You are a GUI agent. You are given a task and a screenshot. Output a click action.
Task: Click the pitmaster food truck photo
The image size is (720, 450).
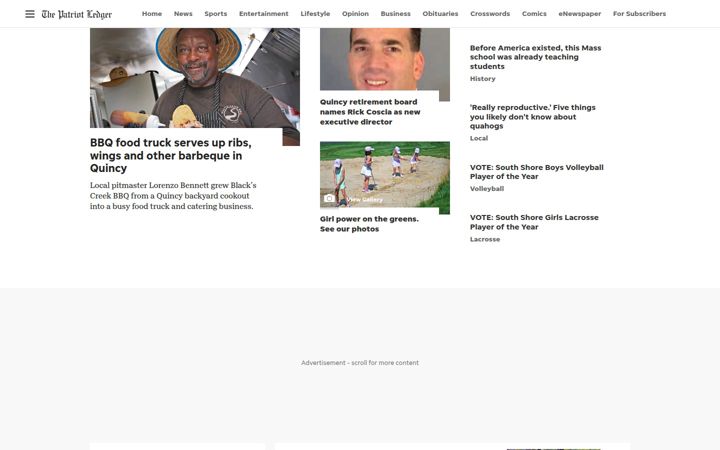pos(195,87)
